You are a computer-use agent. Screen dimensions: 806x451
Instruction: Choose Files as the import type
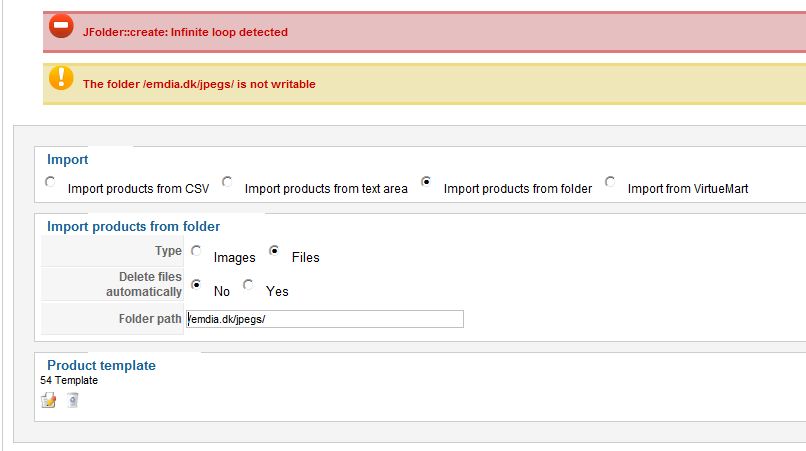274,250
